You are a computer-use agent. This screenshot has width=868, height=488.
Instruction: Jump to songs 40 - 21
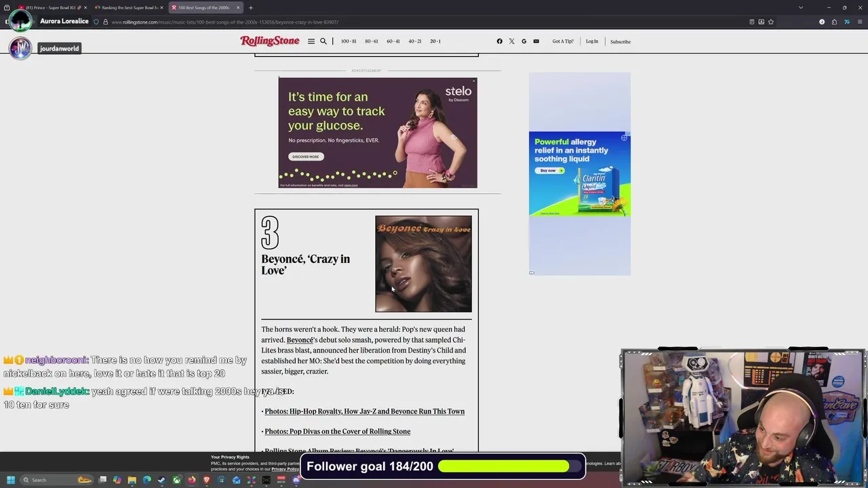tap(415, 41)
